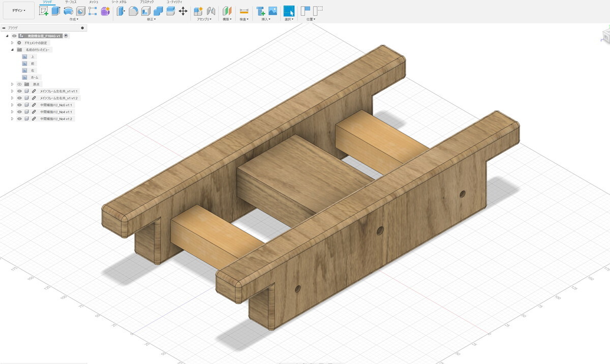Image resolution: width=610 pixels, height=364 pixels.
Task: Collapse the root component tree node
Action: (x=7, y=36)
